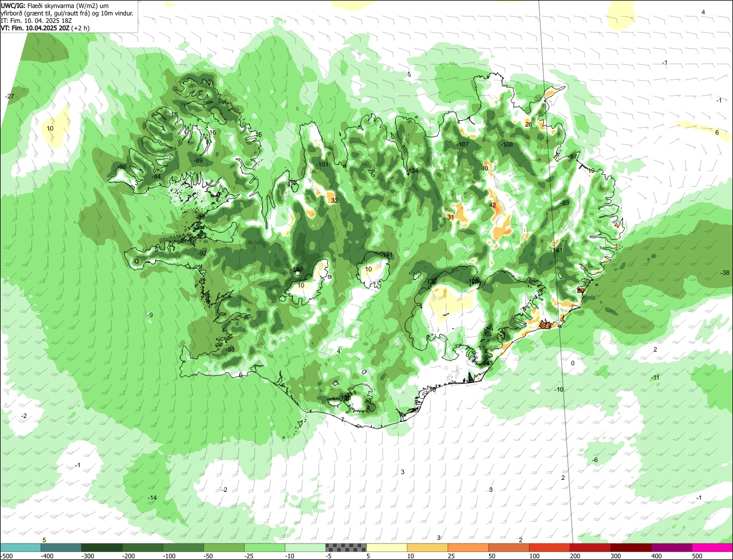
Task: Click the -107 value on the map
Action: [463, 144]
